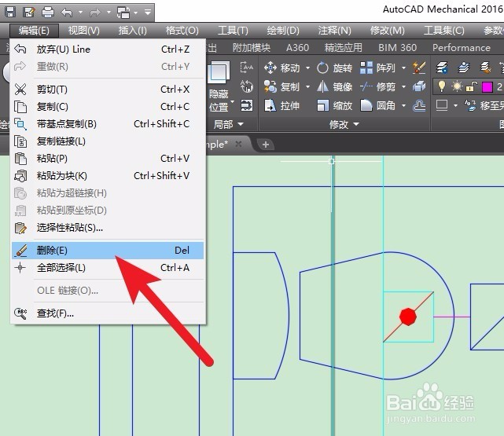
Task: Open the 编辑(E) menu
Action: pyautogui.click(x=34, y=31)
